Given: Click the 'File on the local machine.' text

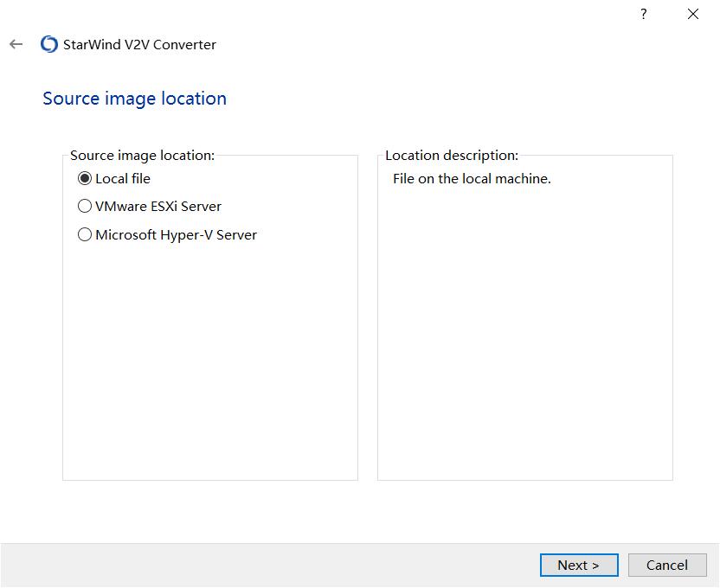Looking at the screenshot, I should click(472, 179).
